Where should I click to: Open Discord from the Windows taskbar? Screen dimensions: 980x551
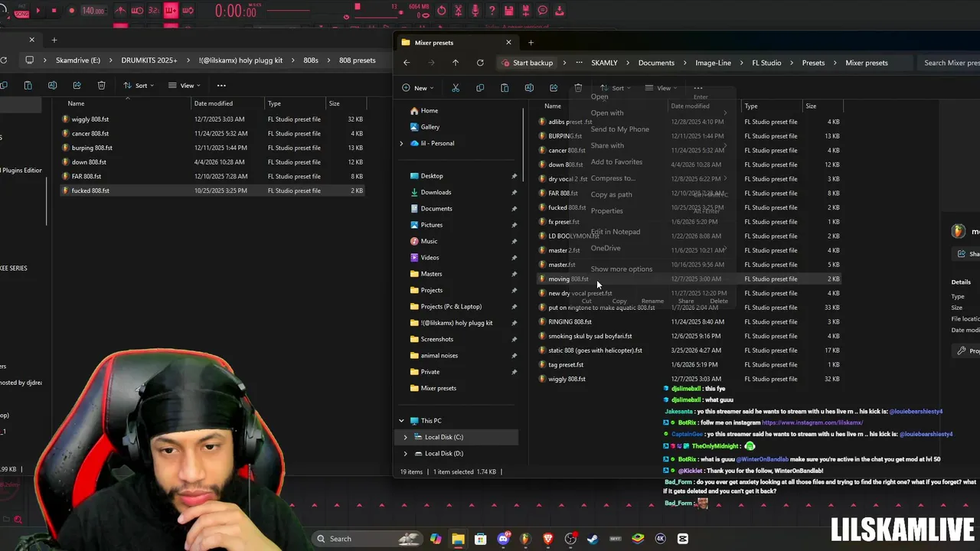[503, 539]
